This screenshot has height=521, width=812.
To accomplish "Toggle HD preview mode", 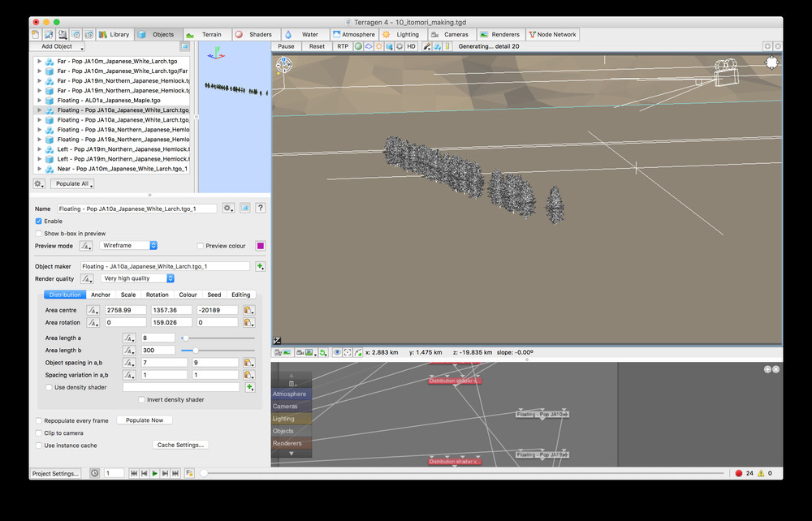I will (411, 46).
